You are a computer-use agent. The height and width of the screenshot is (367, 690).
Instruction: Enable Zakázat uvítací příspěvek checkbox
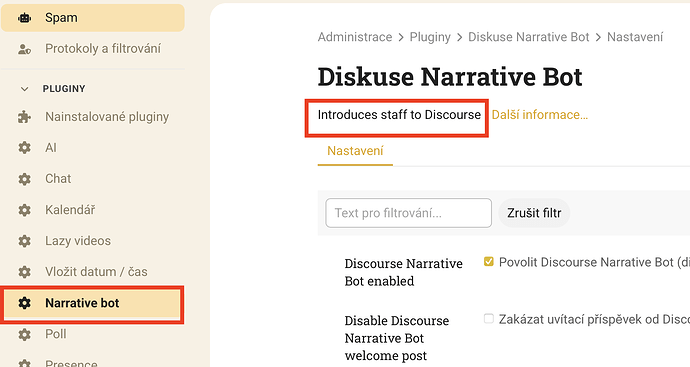(x=488, y=319)
